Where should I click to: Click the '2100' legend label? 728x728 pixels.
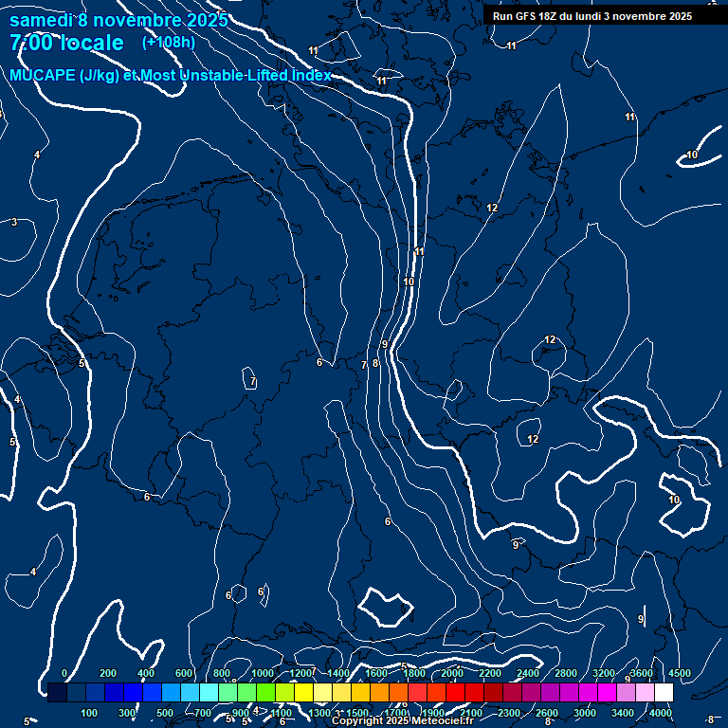click(x=471, y=713)
